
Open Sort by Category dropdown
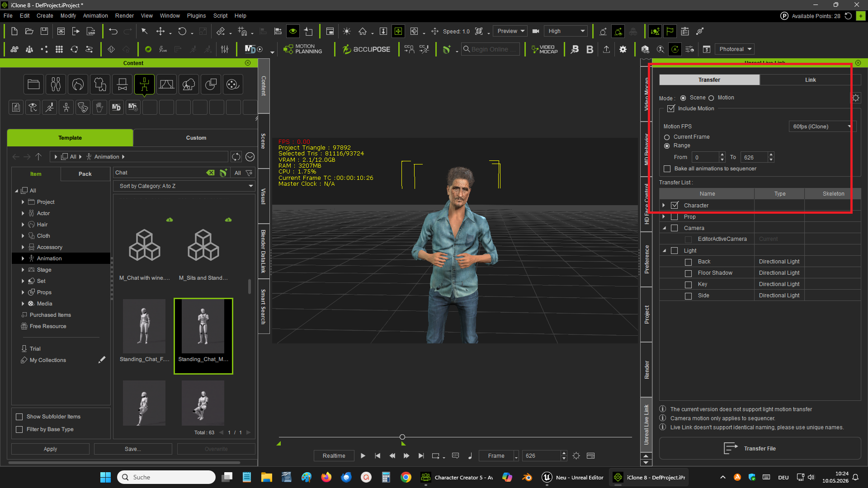click(184, 186)
